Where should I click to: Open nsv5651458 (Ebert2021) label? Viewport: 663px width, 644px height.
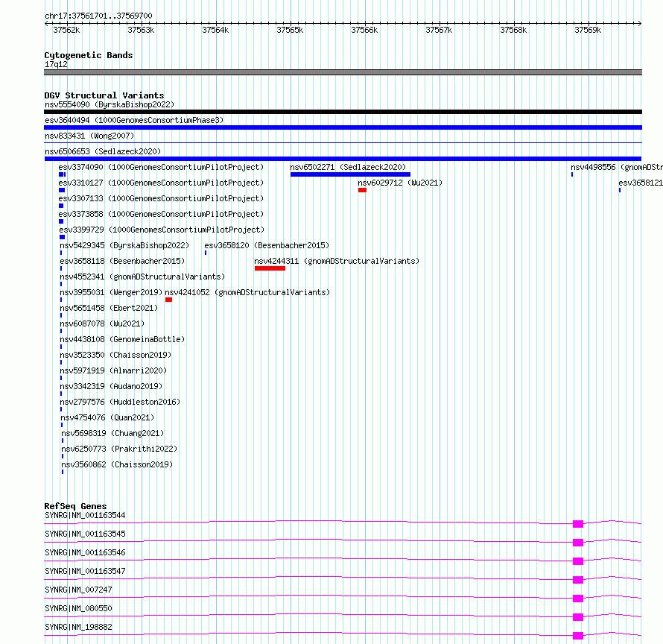pyautogui.click(x=109, y=308)
